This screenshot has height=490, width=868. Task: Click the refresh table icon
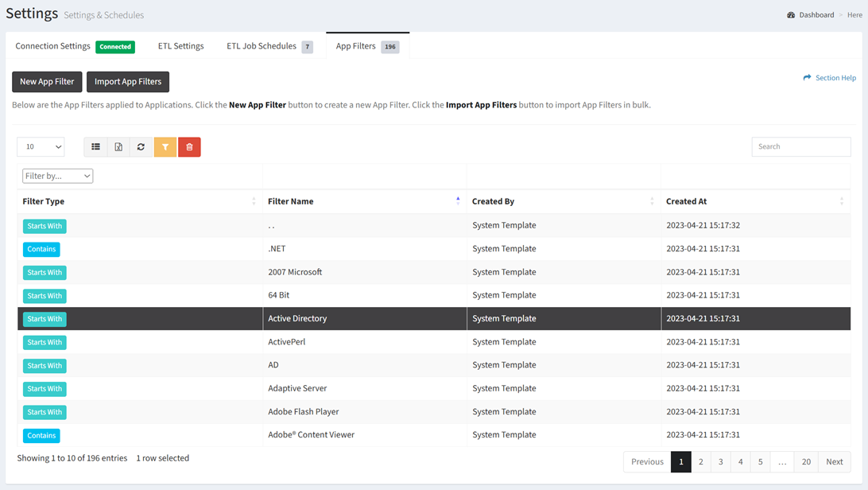tap(141, 147)
